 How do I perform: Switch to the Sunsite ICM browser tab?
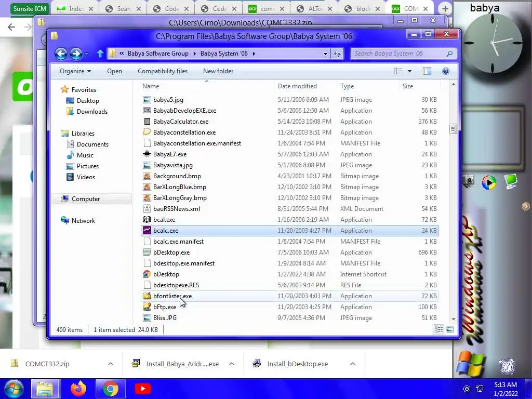[x=30, y=8]
